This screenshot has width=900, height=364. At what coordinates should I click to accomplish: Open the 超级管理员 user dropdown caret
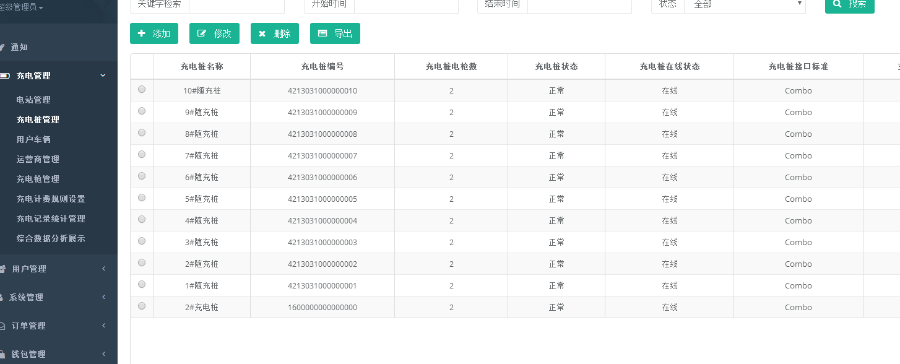(x=41, y=9)
